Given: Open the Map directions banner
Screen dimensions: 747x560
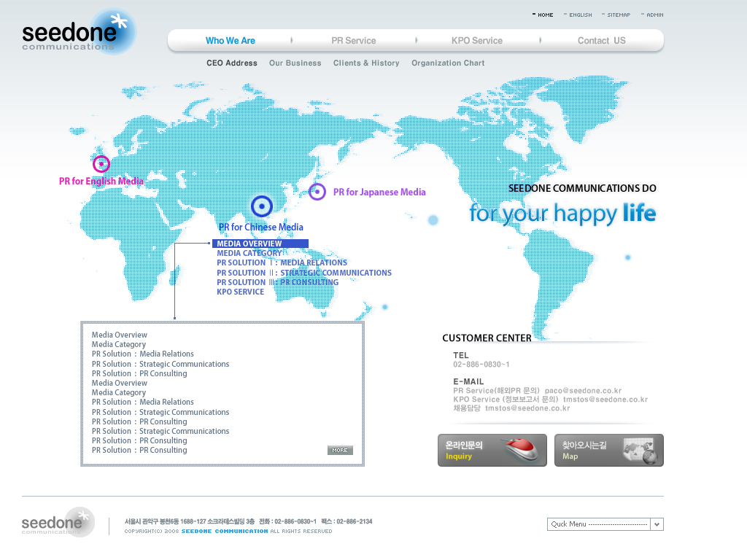Looking at the screenshot, I should (608, 450).
